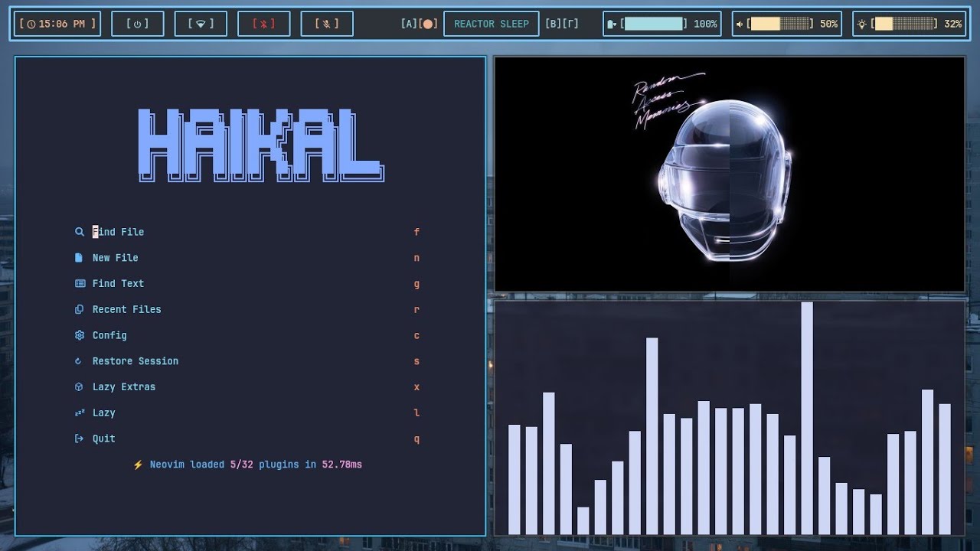This screenshot has width=980, height=551.
Task: Select workspace [B] in the top bar
Action: (553, 24)
